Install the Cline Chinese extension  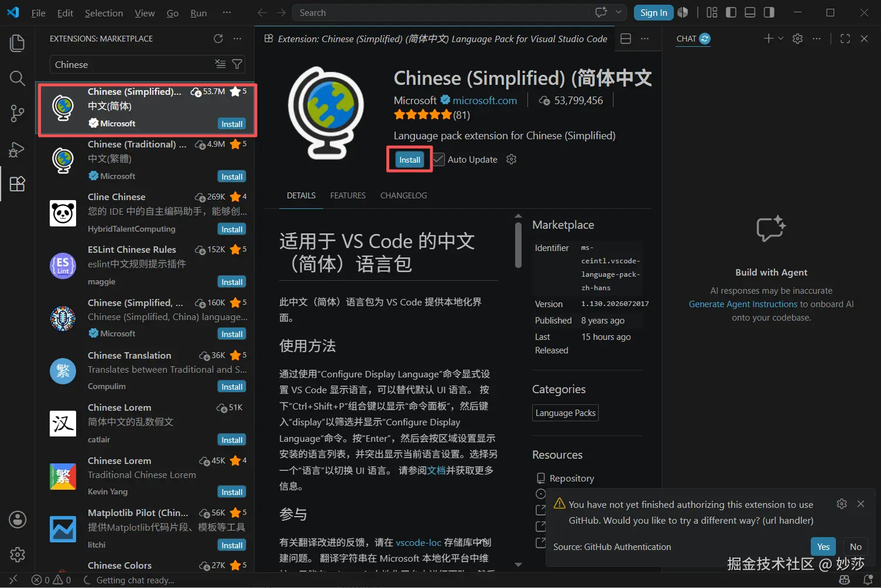tap(232, 229)
